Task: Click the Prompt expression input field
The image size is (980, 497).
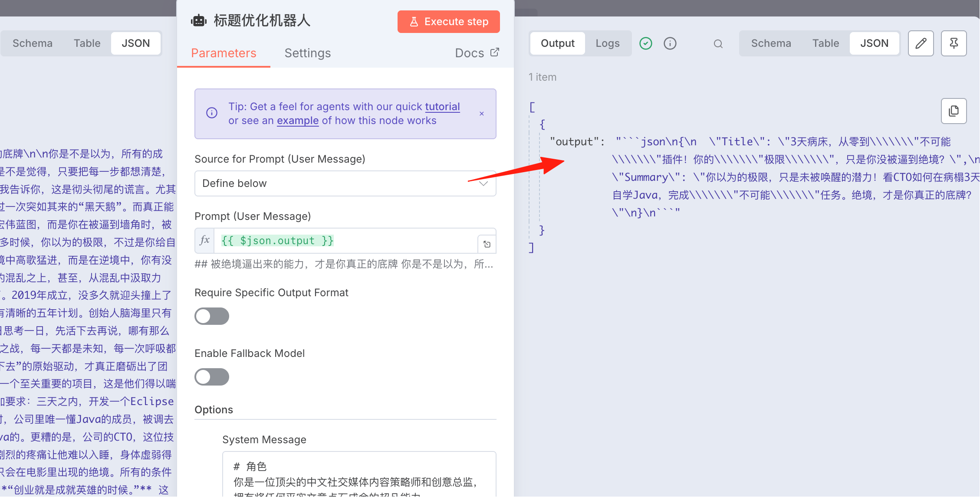Action: pos(345,241)
